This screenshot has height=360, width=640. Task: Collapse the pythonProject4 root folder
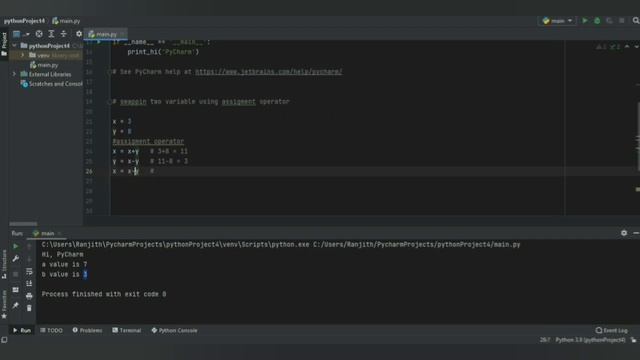[x=15, y=46]
